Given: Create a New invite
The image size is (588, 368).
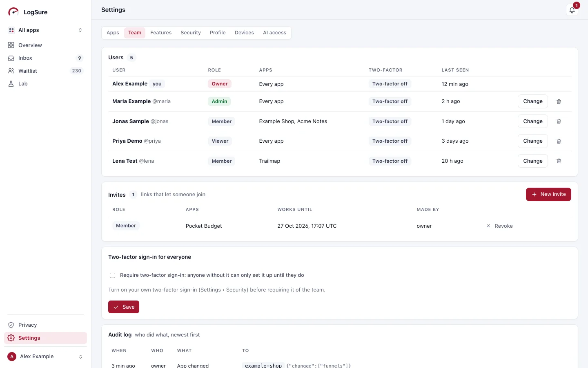Looking at the screenshot, I should 548,194.
